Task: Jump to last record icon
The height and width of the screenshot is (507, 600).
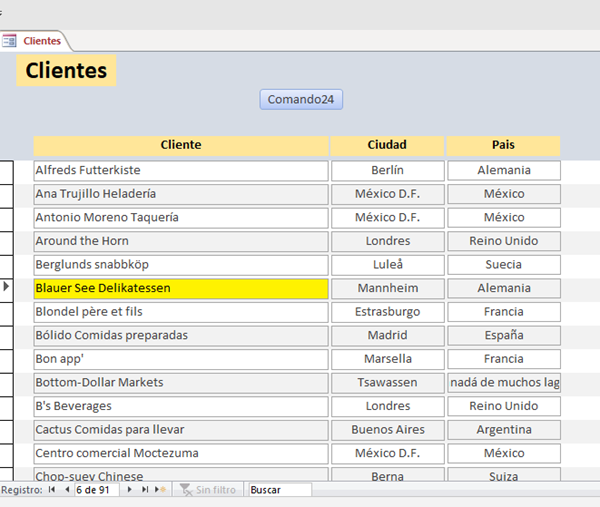Action: [144, 490]
